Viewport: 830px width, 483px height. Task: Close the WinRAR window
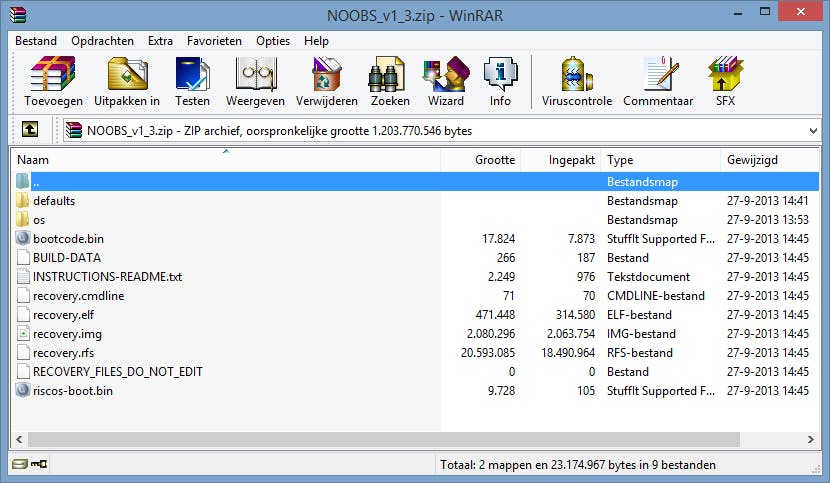click(x=800, y=12)
